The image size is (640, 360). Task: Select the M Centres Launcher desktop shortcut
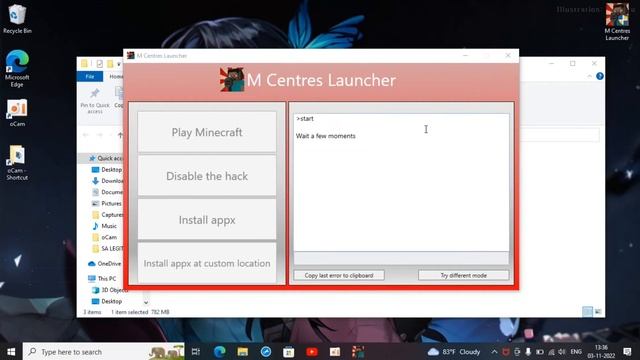pyautogui.click(x=617, y=22)
